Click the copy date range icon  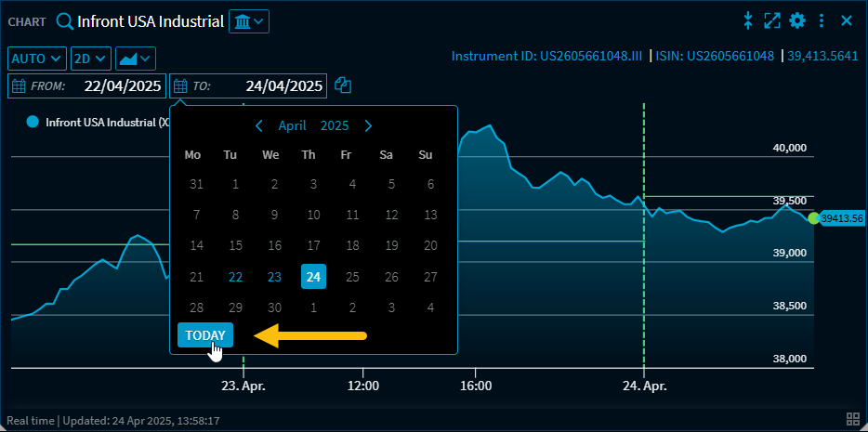click(x=344, y=85)
